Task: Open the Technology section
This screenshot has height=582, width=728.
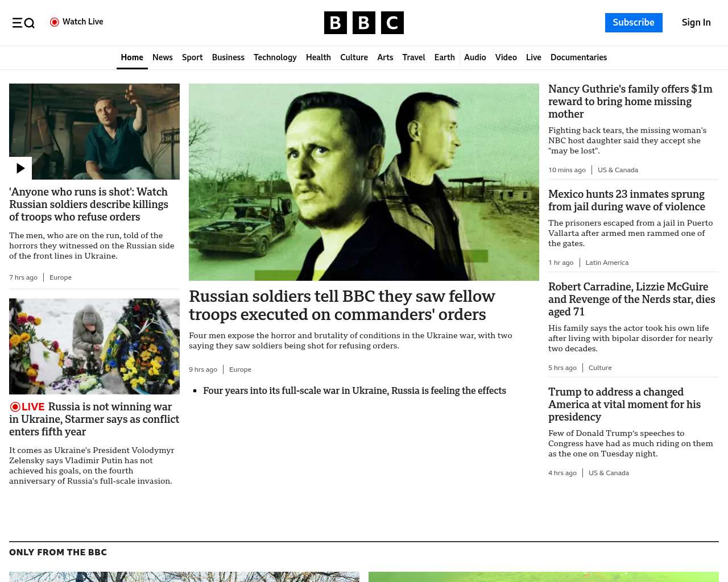Action: click(275, 57)
